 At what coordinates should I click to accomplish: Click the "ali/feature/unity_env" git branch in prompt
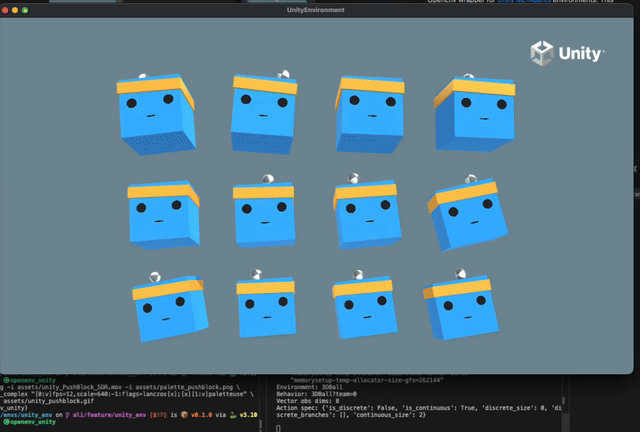coord(109,415)
